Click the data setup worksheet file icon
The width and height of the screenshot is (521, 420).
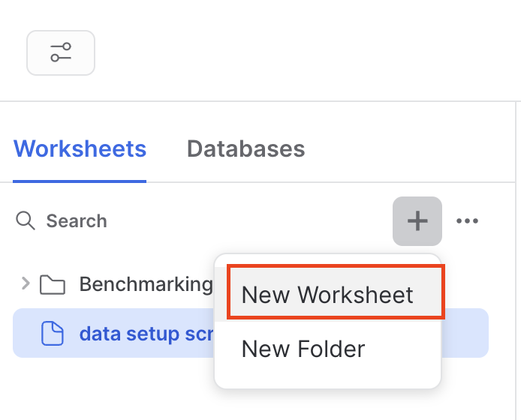click(x=52, y=333)
